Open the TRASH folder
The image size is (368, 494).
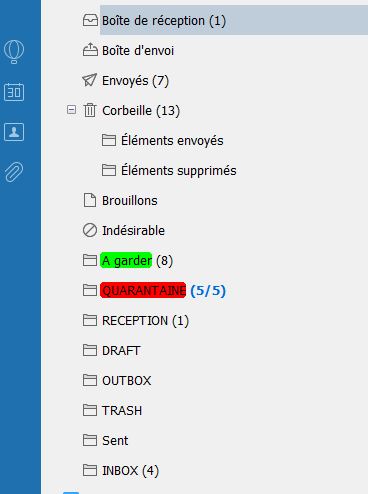(122, 411)
